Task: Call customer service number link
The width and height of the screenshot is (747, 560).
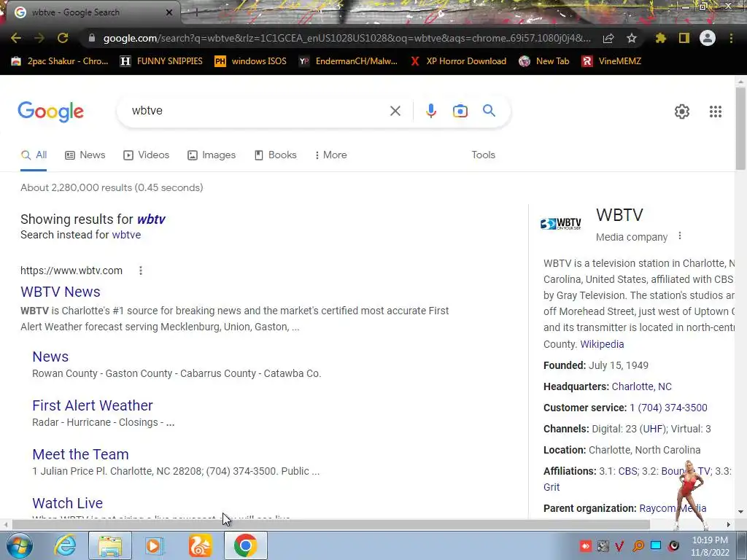Action: [668, 408]
